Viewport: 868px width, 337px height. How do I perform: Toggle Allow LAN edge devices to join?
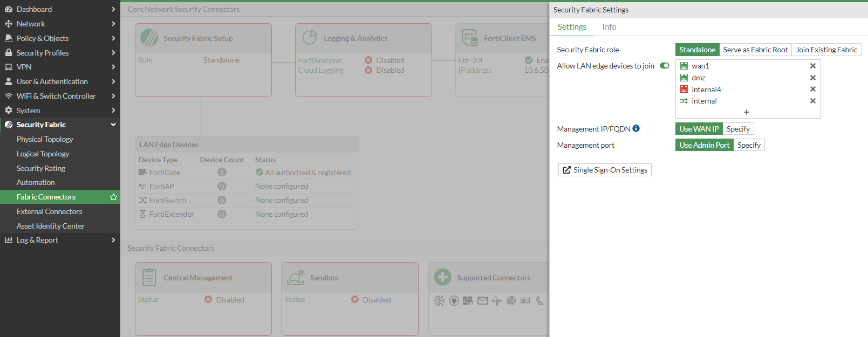click(665, 66)
